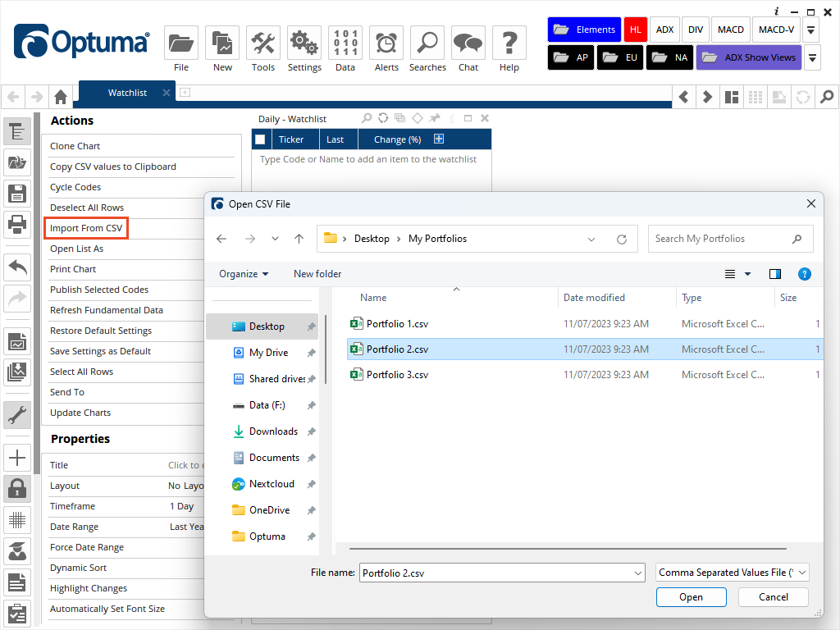Open Settings gear icon

click(x=304, y=43)
